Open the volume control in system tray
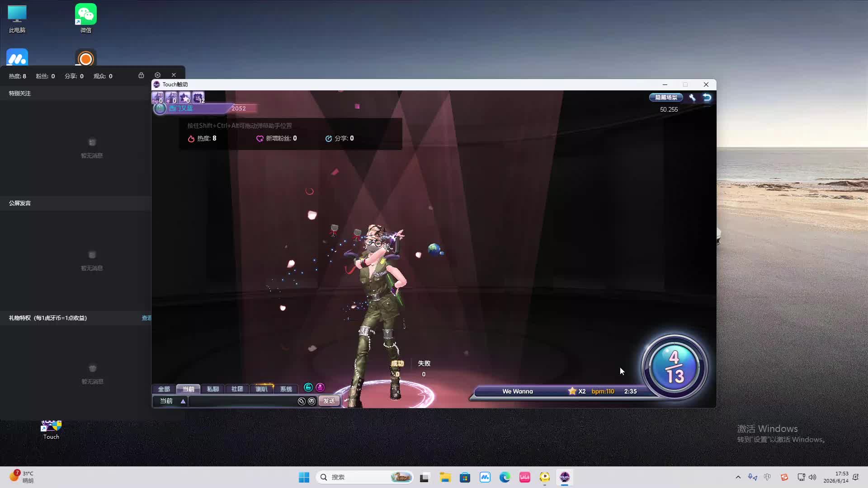 tap(812, 477)
